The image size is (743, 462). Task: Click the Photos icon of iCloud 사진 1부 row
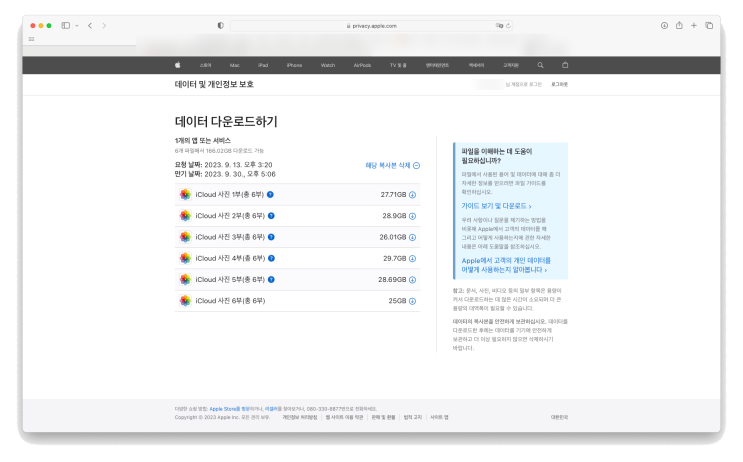[185, 194]
